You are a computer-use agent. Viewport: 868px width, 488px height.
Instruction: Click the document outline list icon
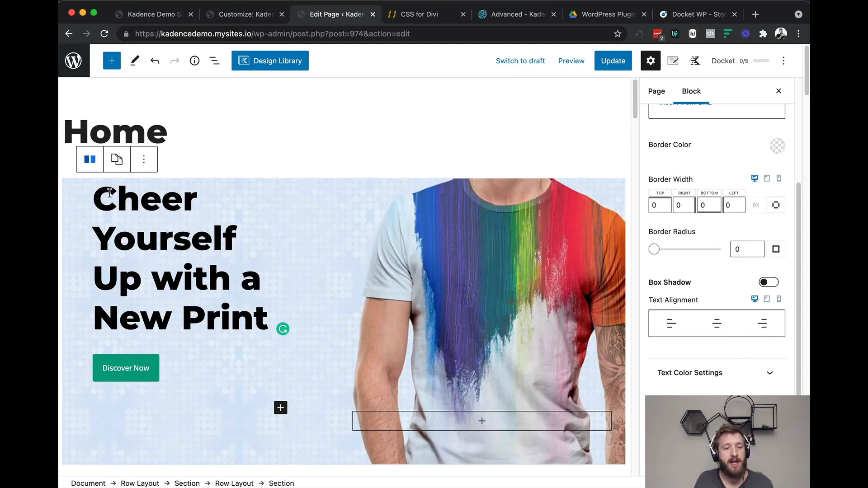pos(214,61)
